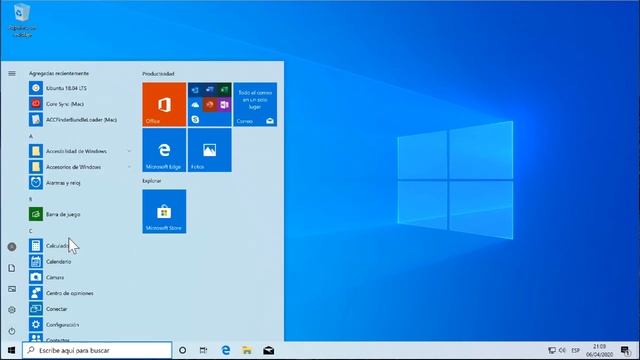This screenshot has width=640, height=360.
Task: Click the Explorar group heading
Action: point(152,181)
